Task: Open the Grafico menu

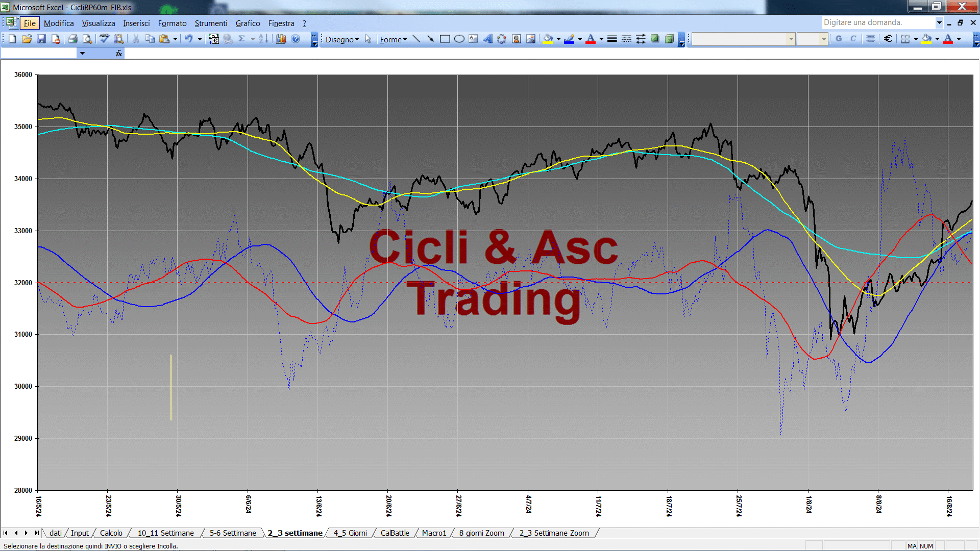Action: 248,23
